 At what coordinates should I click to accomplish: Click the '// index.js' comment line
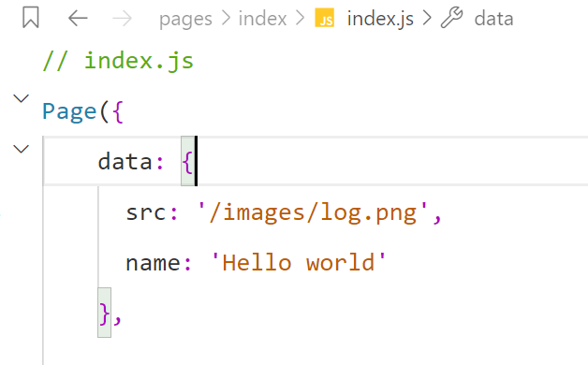[118, 61]
